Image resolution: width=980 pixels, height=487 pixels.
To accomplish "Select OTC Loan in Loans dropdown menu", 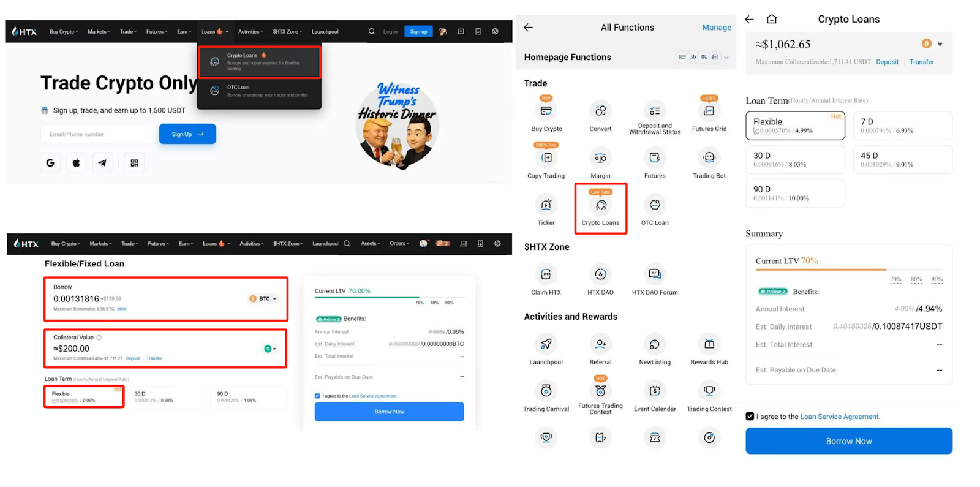I will pos(260,91).
